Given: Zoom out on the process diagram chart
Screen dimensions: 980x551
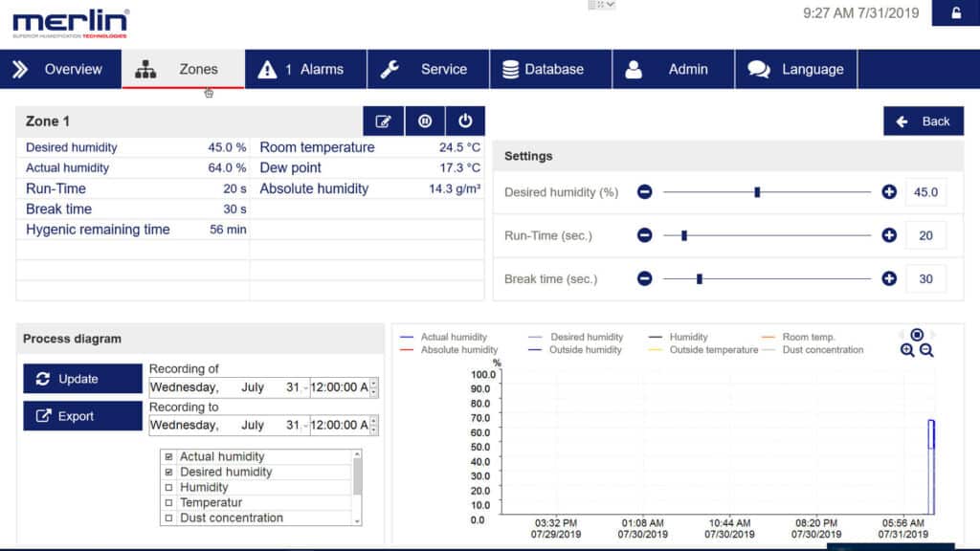Looking at the screenshot, I should (x=926, y=351).
